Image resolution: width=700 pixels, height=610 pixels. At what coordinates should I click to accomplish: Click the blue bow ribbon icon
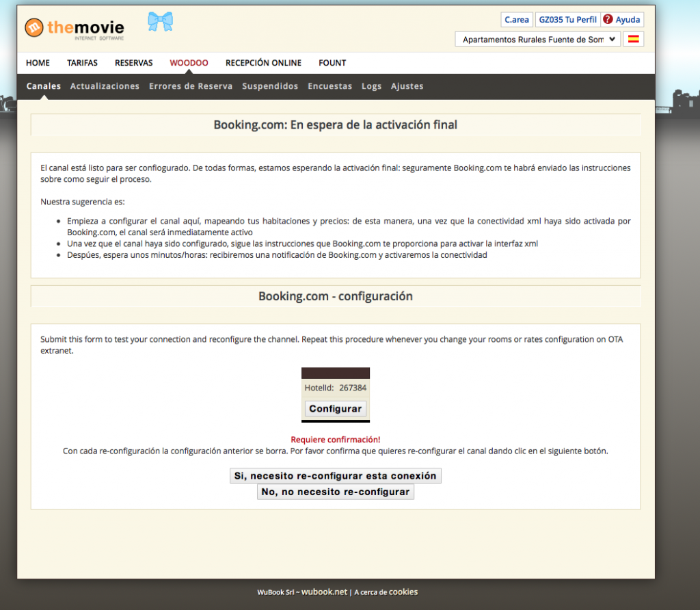(160, 21)
